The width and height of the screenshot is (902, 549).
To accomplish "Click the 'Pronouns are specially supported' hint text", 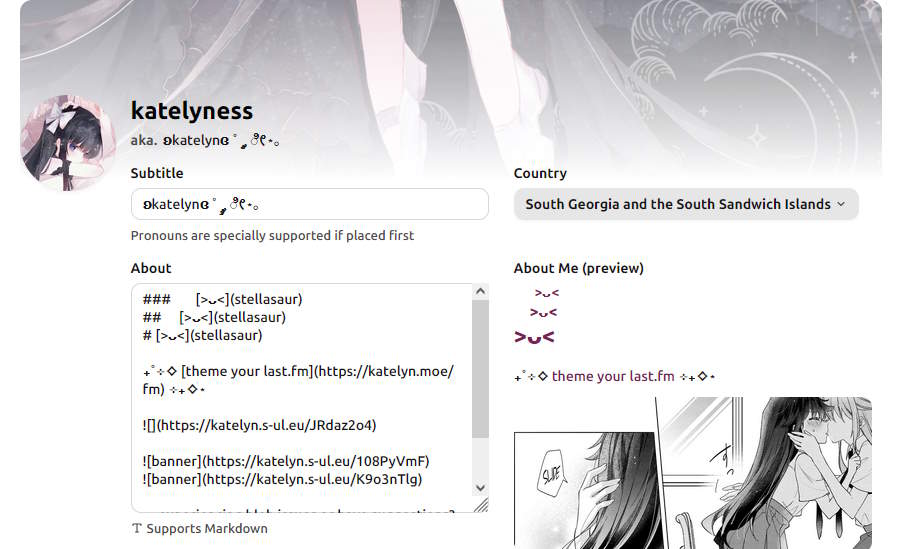I will (x=272, y=235).
